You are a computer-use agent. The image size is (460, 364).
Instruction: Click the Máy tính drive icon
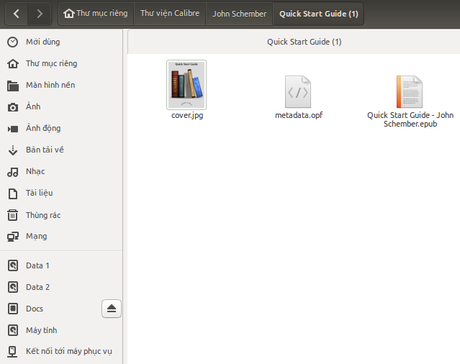pyautogui.click(x=13, y=330)
